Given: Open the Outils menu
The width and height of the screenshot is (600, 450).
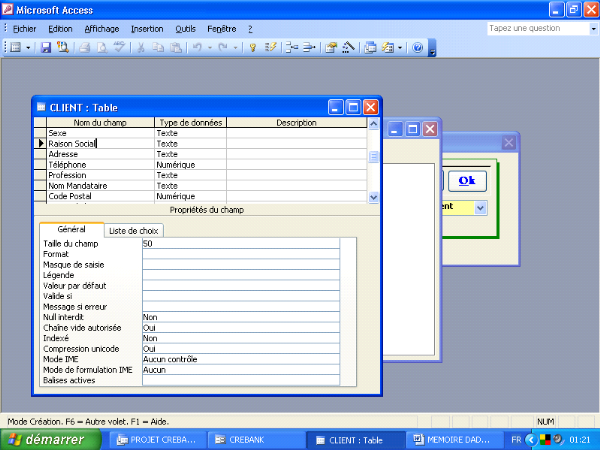Looking at the screenshot, I should (185, 29).
